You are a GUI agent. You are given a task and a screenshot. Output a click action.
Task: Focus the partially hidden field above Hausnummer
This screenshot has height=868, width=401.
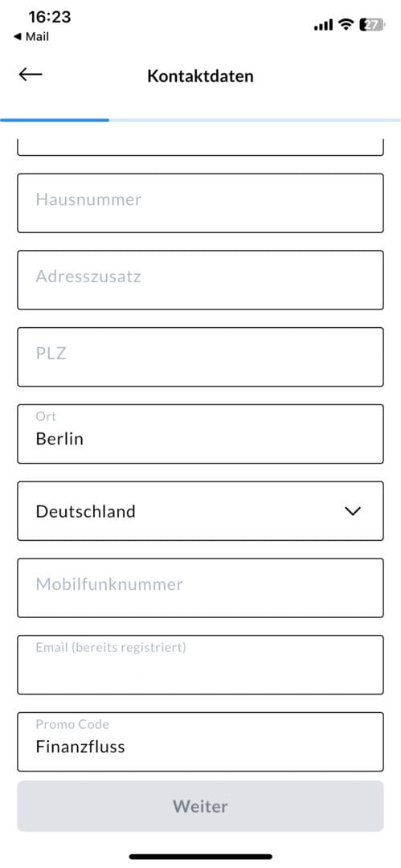point(201,146)
